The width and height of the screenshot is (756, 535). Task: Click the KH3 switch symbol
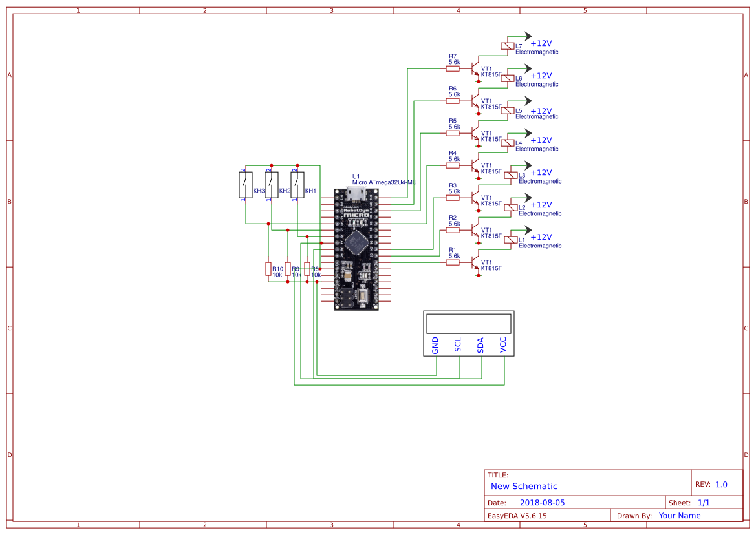coord(246,185)
